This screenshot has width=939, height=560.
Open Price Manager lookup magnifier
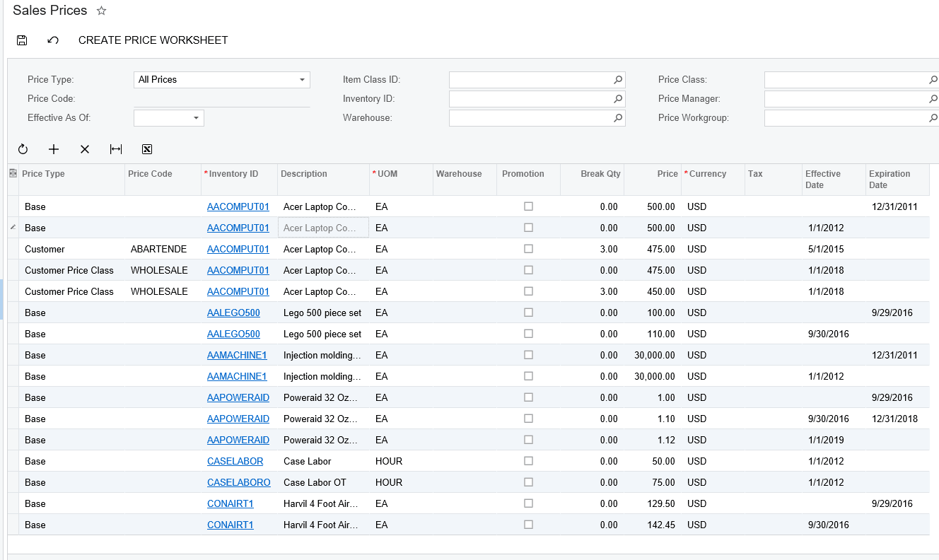[x=933, y=99]
